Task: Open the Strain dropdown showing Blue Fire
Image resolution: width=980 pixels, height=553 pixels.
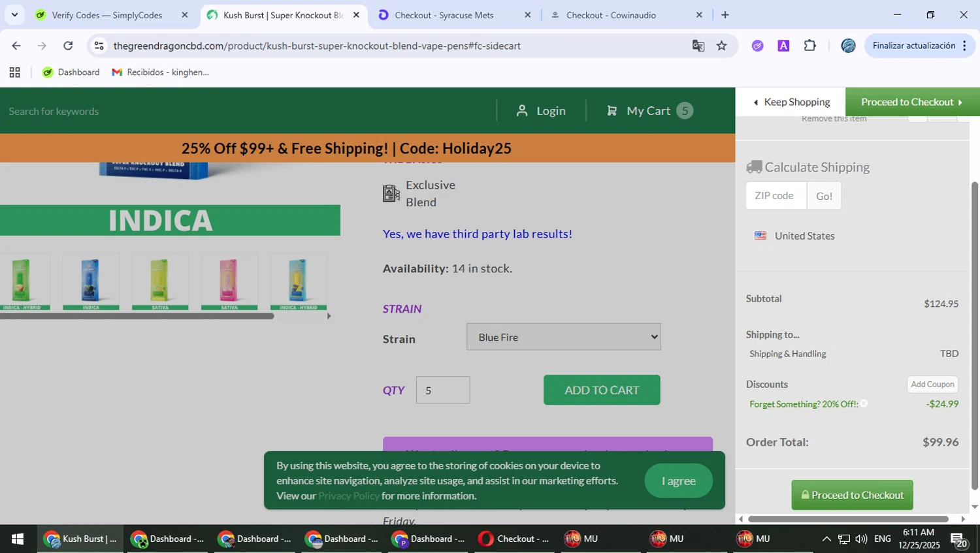Action: click(564, 337)
